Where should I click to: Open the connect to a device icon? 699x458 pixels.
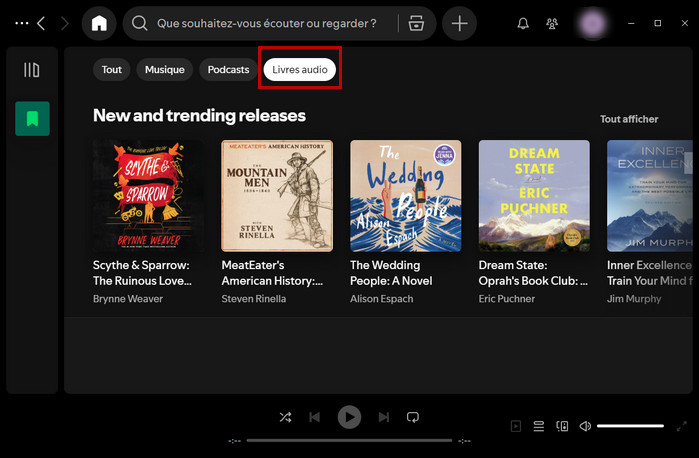coord(562,426)
